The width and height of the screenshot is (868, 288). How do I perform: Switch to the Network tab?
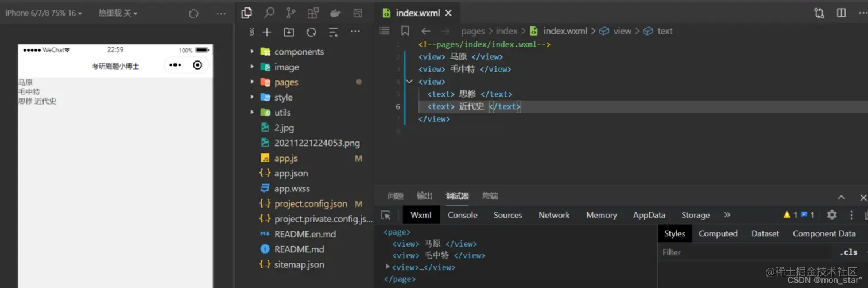coord(554,215)
